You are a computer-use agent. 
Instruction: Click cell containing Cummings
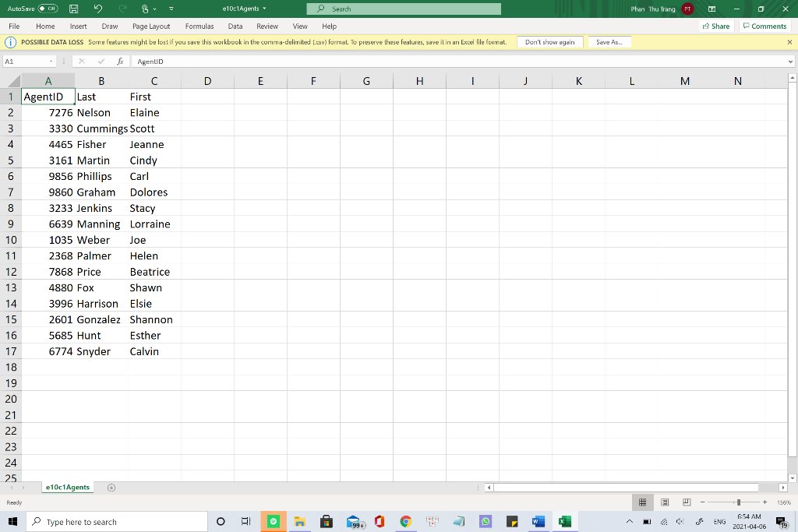coord(102,129)
